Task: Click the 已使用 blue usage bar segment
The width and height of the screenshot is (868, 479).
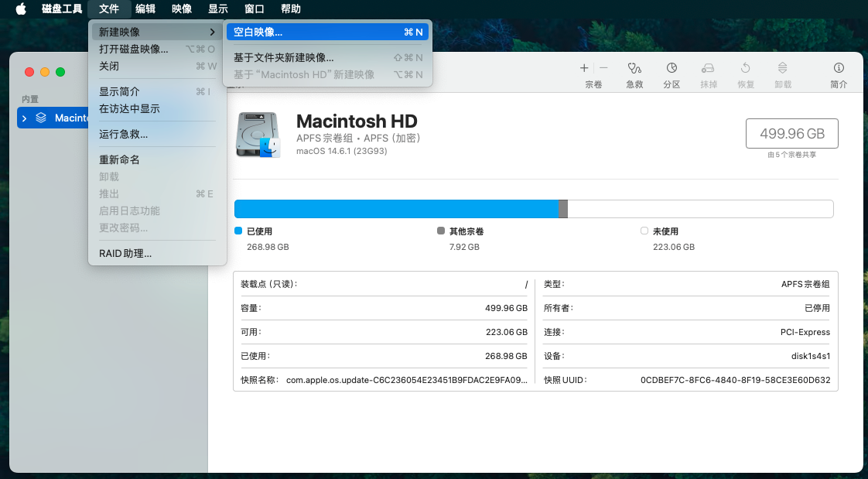Action: [396, 209]
